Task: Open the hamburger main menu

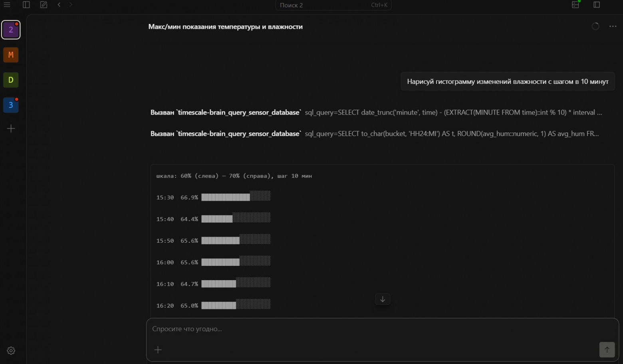Action: pyautogui.click(x=7, y=5)
